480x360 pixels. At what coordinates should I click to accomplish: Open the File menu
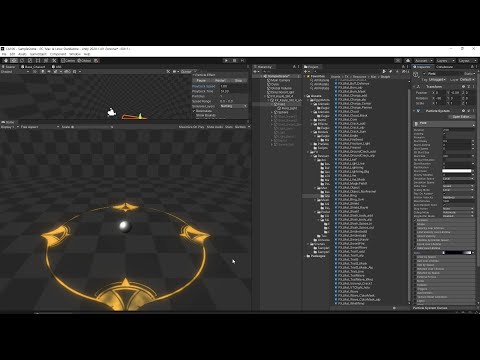[4, 54]
